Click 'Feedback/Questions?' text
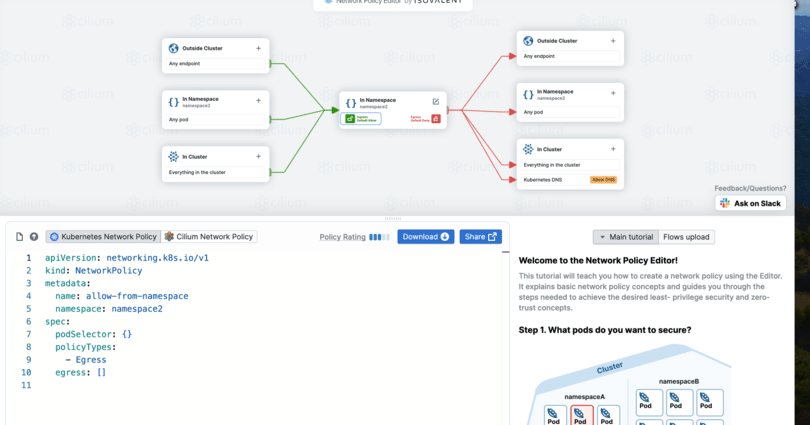The image size is (810, 425). click(750, 188)
